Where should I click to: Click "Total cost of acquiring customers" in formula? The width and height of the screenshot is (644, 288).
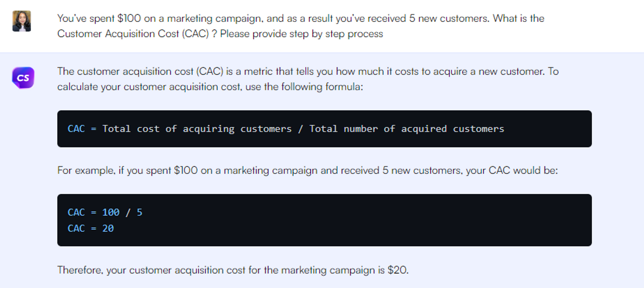point(197,129)
